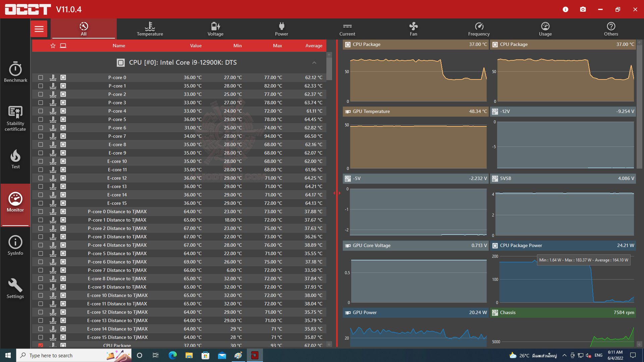
Task: Switch to the Frequency tab
Action: click(479, 29)
